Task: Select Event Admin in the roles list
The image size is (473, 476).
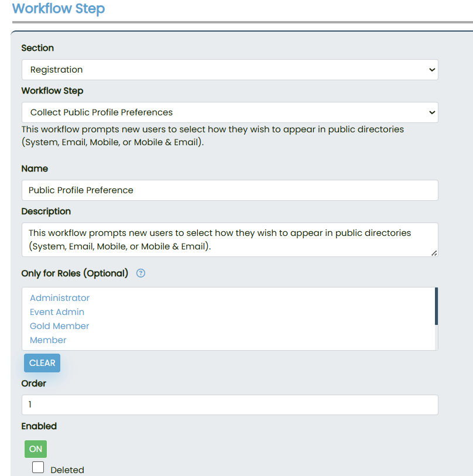Action: tap(57, 312)
